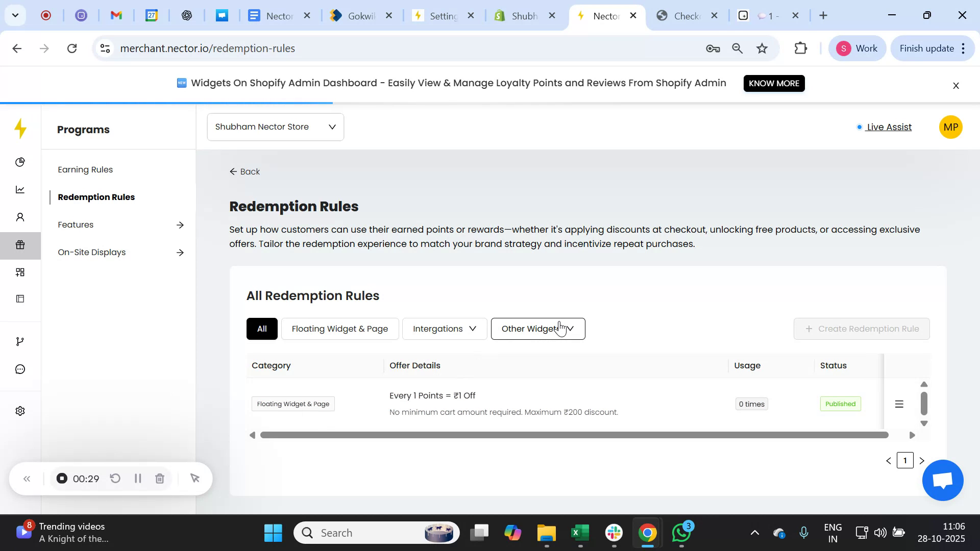Open the Earning Rules section
Screen dimensions: 980x551
(x=85, y=169)
